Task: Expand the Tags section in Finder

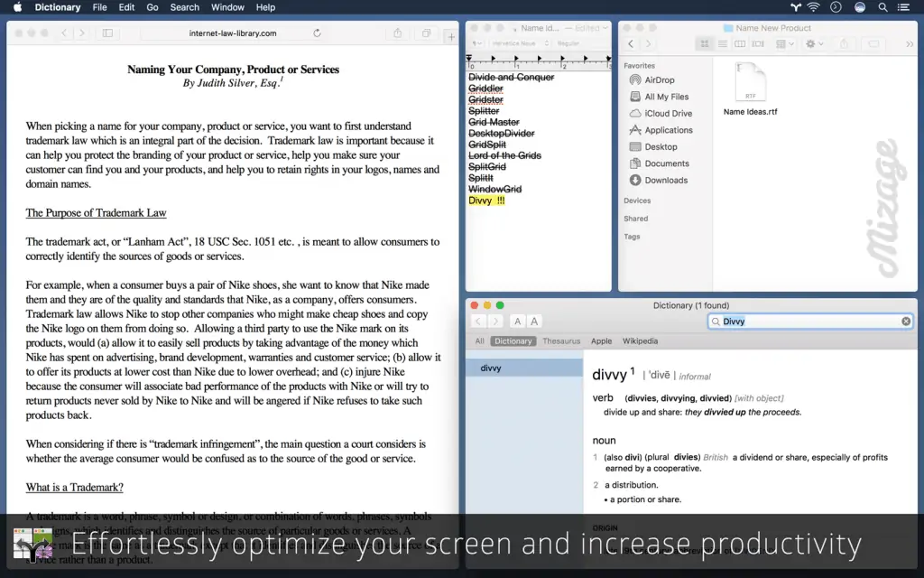Action: pos(632,237)
